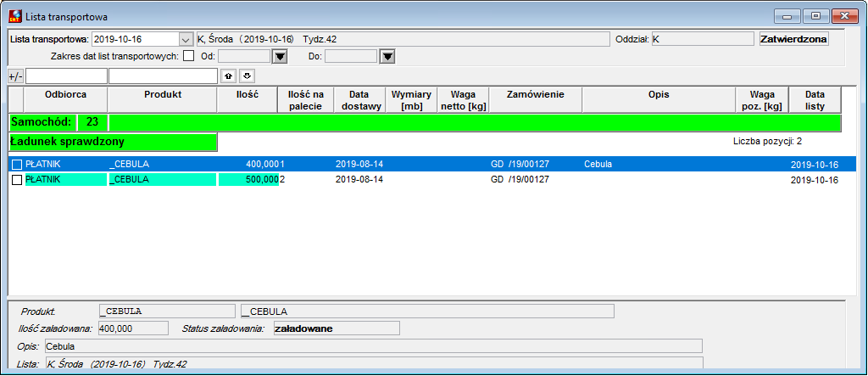Maximize the Lista transportowa window

point(815,17)
